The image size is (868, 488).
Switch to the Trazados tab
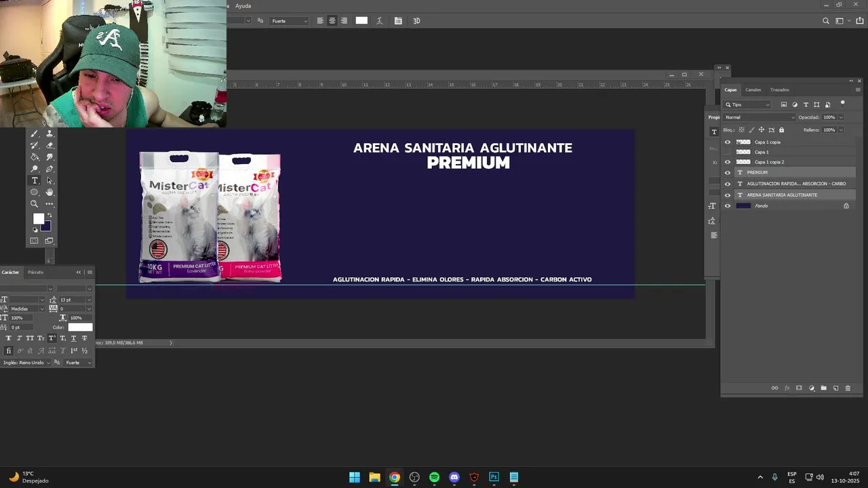[x=779, y=89]
